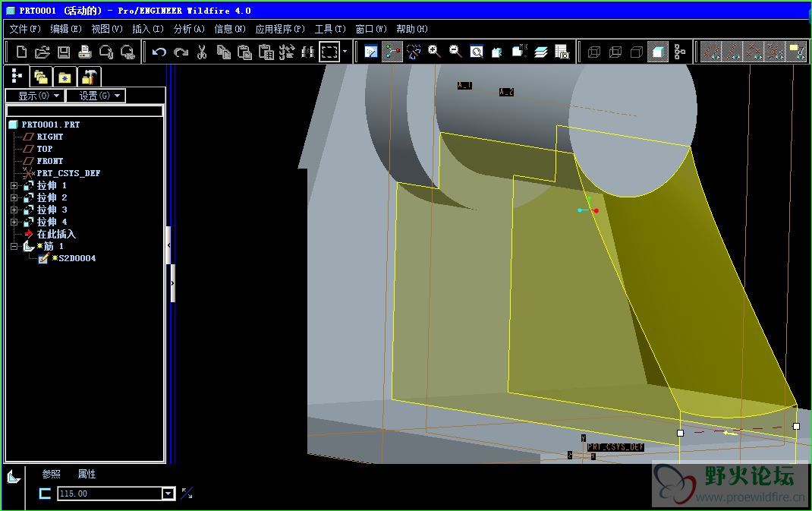Open the thickness value dropdown arrow
This screenshot has height=511, width=812.
168,494
